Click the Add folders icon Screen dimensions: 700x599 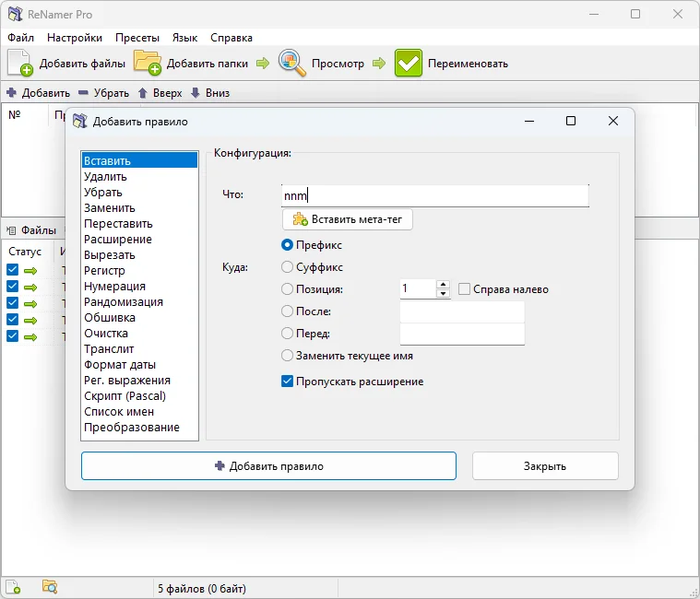click(x=147, y=64)
